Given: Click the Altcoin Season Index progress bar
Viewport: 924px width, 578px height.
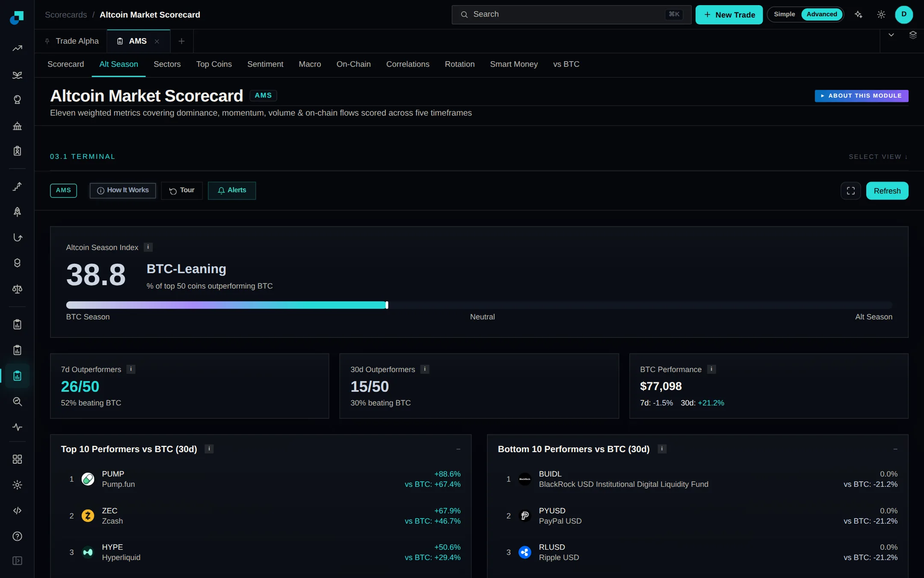Looking at the screenshot, I should click(x=479, y=305).
